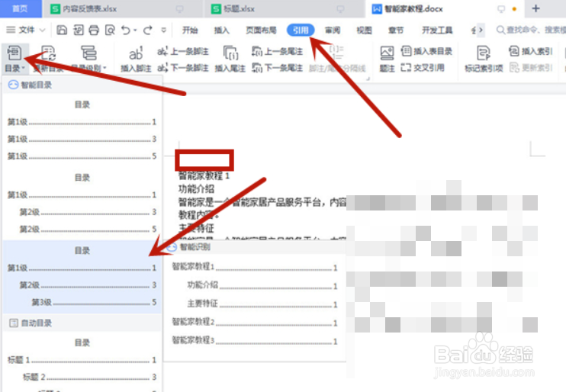This screenshot has width=566, height=392.
Task: Click the 功能介绍 line in document
Action: (x=196, y=189)
